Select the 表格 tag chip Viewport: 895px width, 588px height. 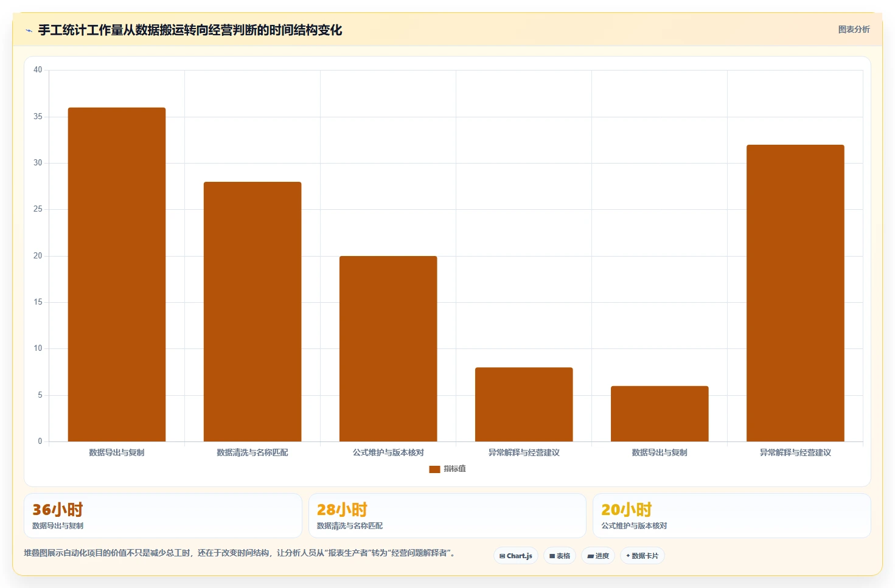tap(560, 556)
